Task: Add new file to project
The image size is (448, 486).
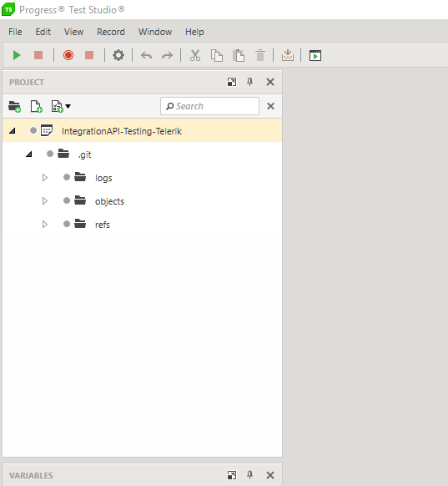Action: 36,106
